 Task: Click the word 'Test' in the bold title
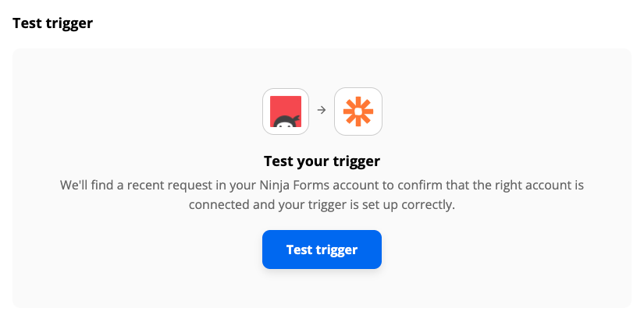pyautogui.click(x=279, y=162)
